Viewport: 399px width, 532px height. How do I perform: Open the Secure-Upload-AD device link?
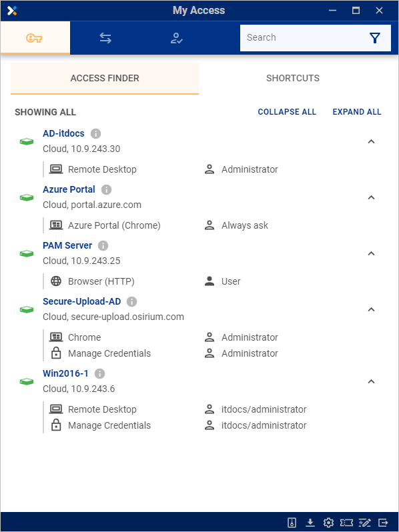82,301
